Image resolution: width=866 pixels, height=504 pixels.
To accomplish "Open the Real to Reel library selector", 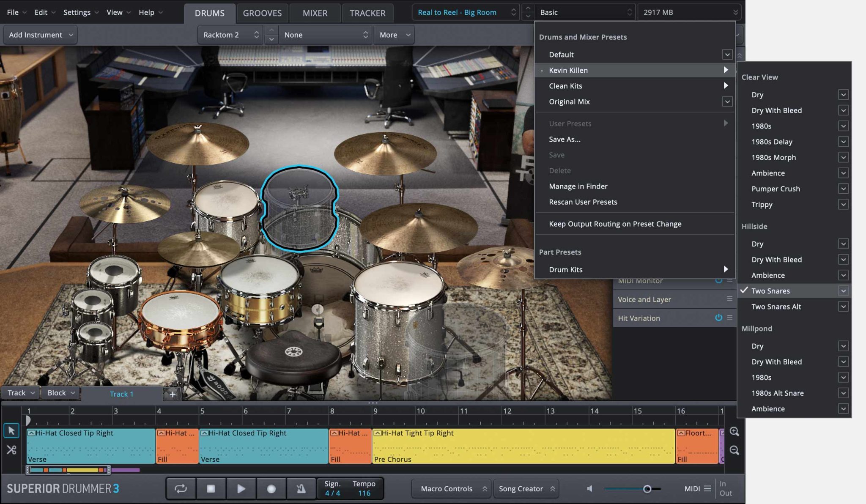I will tap(466, 12).
